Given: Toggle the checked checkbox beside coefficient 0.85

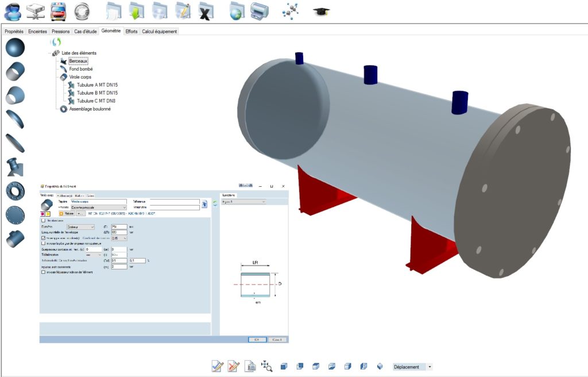Looking at the screenshot, I should click(43, 238).
